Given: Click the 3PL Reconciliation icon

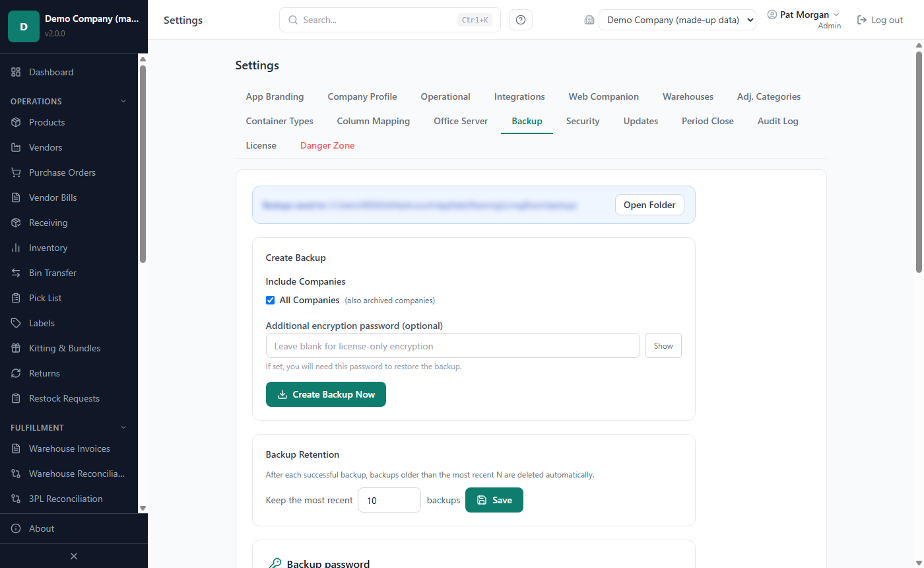Looking at the screenshot, I should point(16,499).
